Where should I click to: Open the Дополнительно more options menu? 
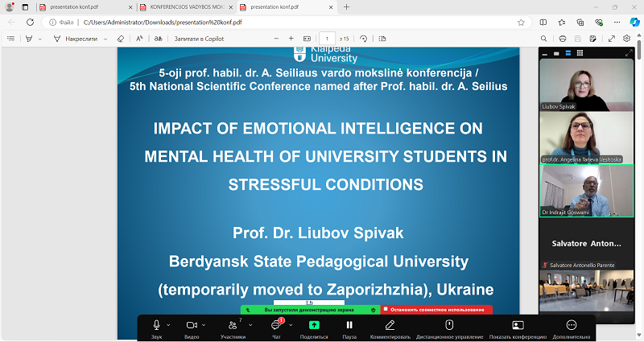(x=572, y=328)
